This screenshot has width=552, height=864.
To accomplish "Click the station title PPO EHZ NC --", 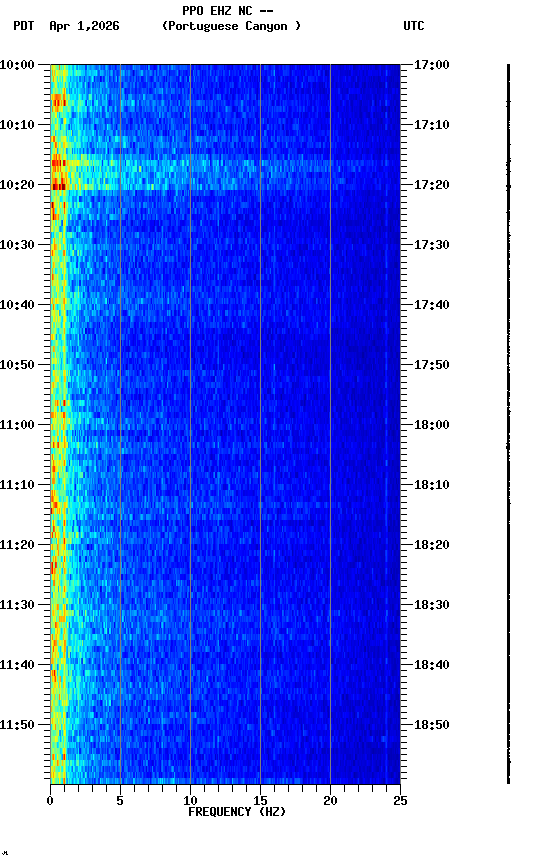I will [x=228, y=11].
